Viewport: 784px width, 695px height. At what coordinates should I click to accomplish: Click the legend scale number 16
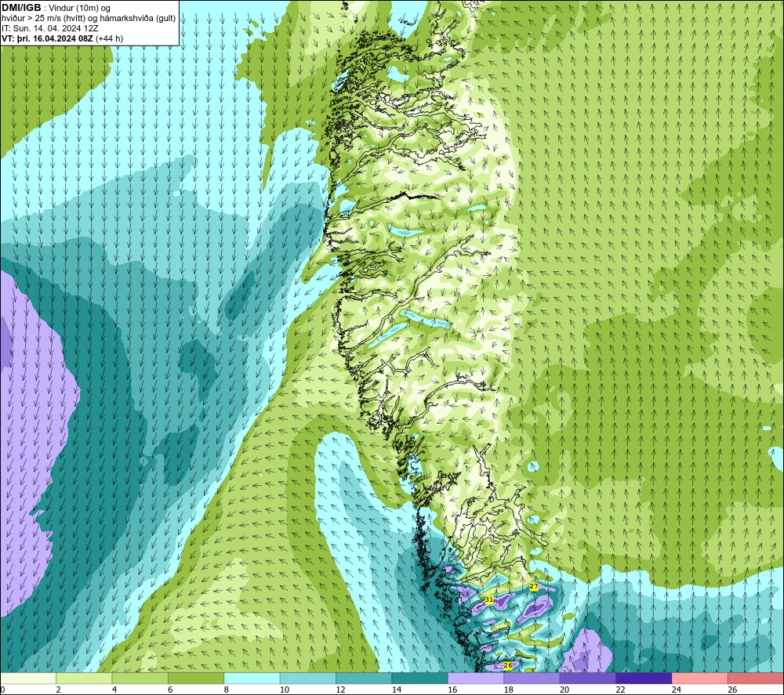pos(452,690)
